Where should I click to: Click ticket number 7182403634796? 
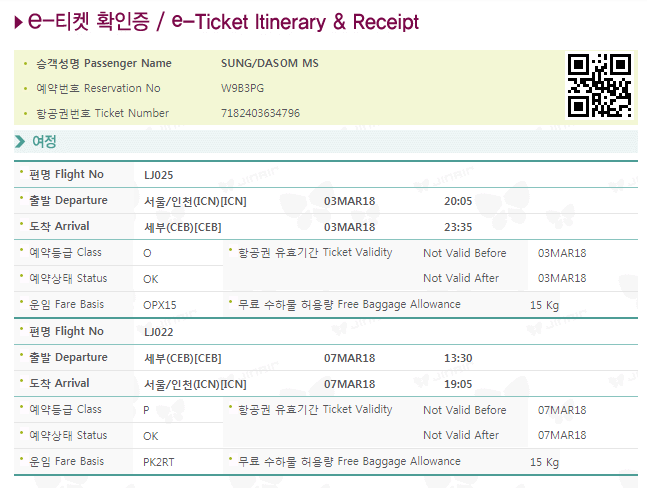(260, 113)
